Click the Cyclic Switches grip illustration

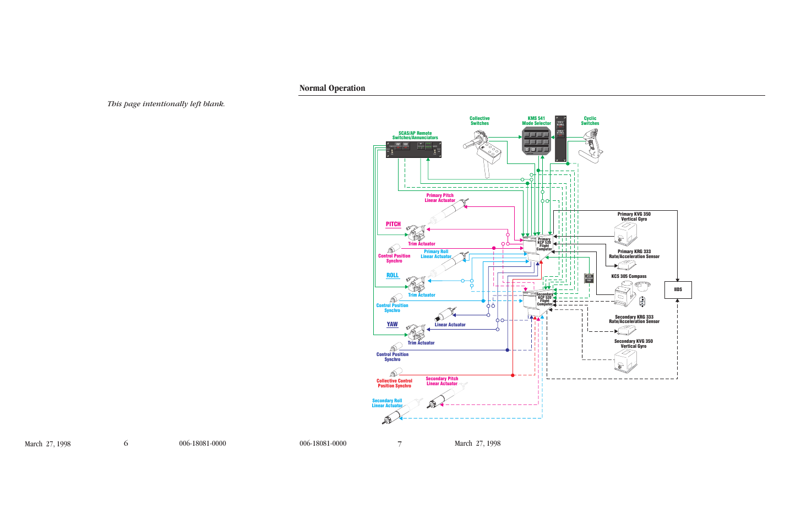[591, 146]
